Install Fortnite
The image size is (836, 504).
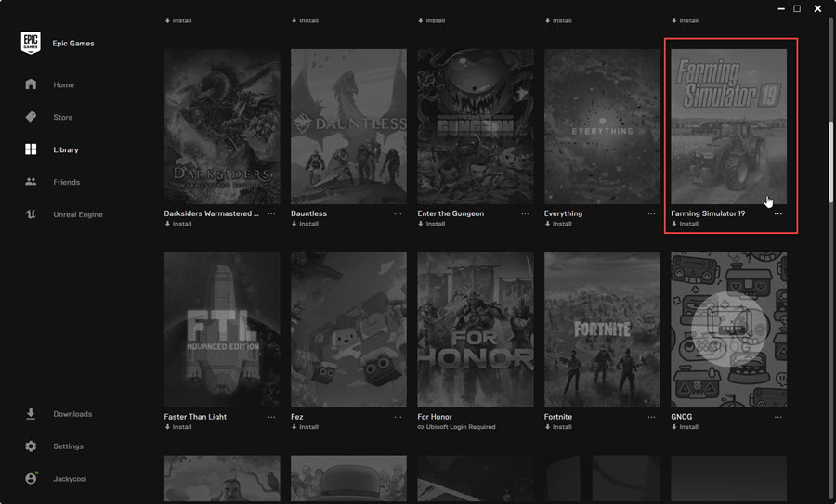pyautogui.click(x=558, y=427)
